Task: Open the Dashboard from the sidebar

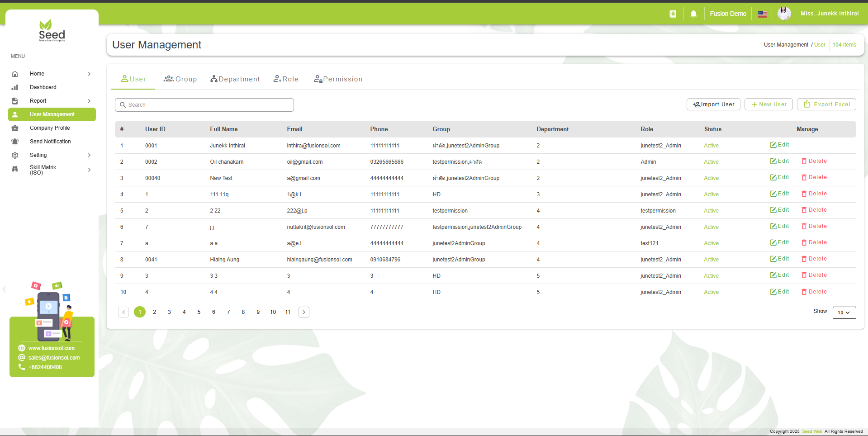Action: (x=43, y=87)
